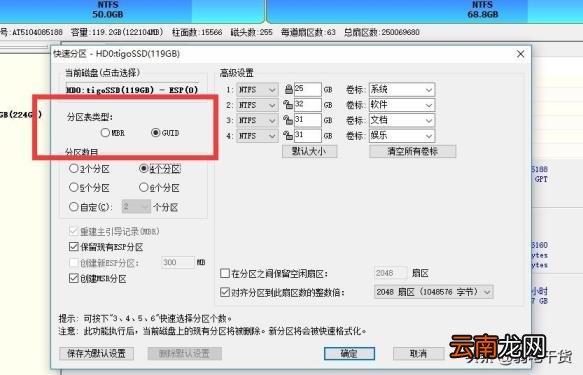Click the 删除默认设置 button
This screenshot has width=583, height=375.
pyautogui.click(x=184, y=353)
